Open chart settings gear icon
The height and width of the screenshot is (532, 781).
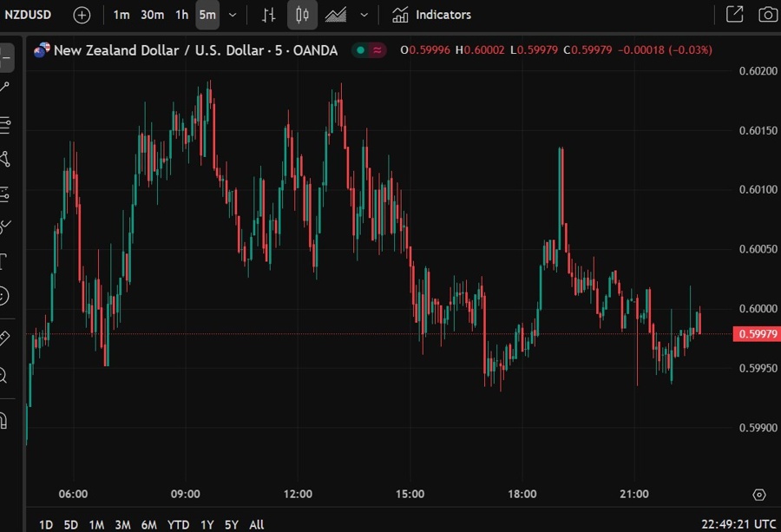[x=759, y=495]
